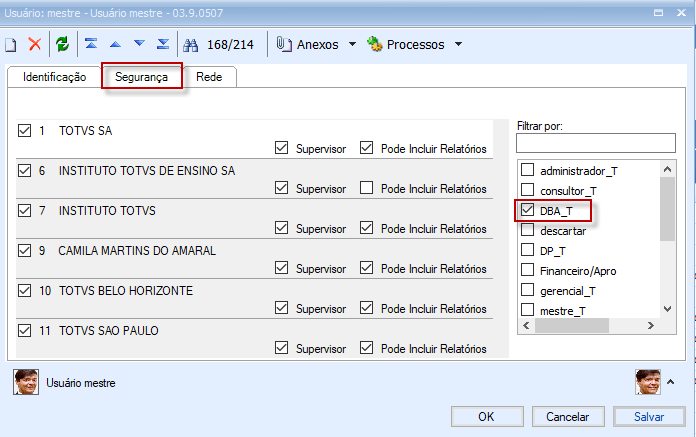696x437 pixels.
Task: Open the Anexos menu label
Action: (317, 44)
